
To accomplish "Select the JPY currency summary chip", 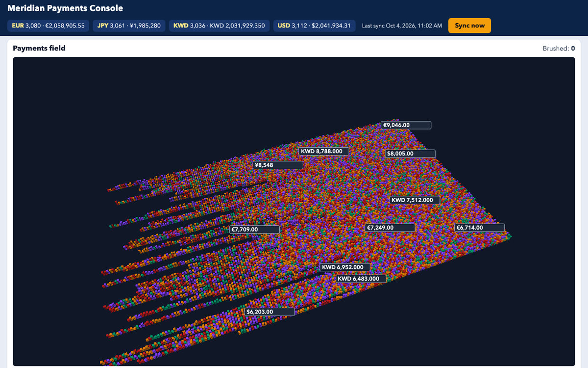I will pyautogui.click(x=129, y=26).
